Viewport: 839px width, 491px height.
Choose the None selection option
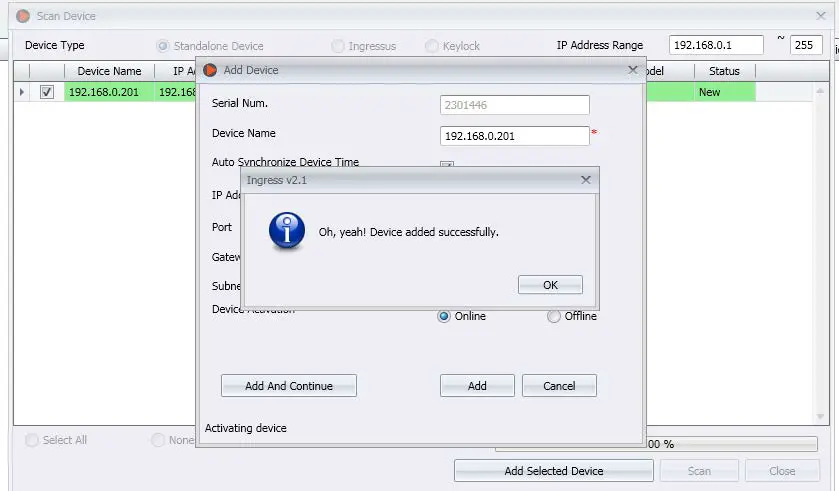[x=158, y=440]
